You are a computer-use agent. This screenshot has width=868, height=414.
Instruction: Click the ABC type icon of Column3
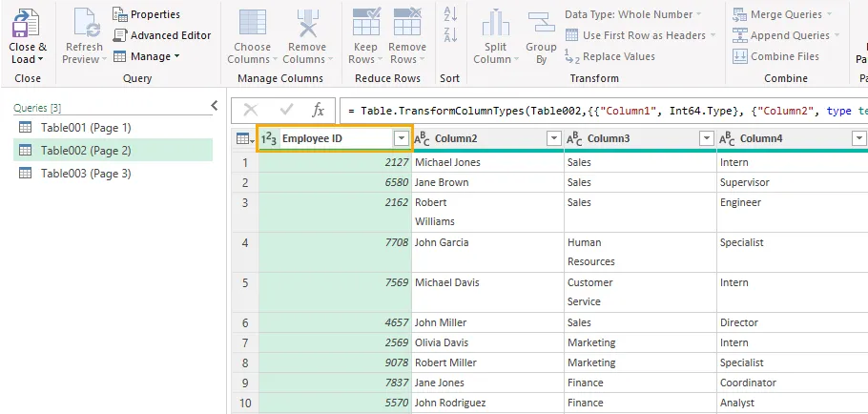click(574, 139)
